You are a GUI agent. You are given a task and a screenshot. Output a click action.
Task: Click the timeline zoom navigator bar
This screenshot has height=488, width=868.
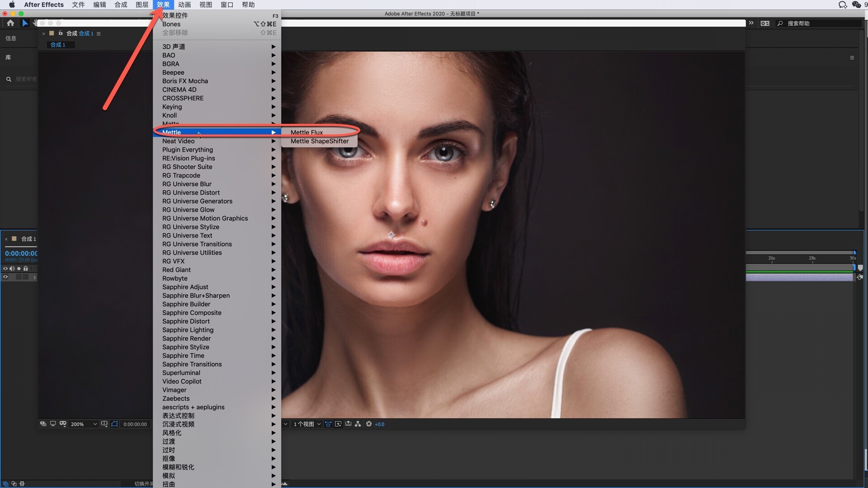click(x=799, y=253)
